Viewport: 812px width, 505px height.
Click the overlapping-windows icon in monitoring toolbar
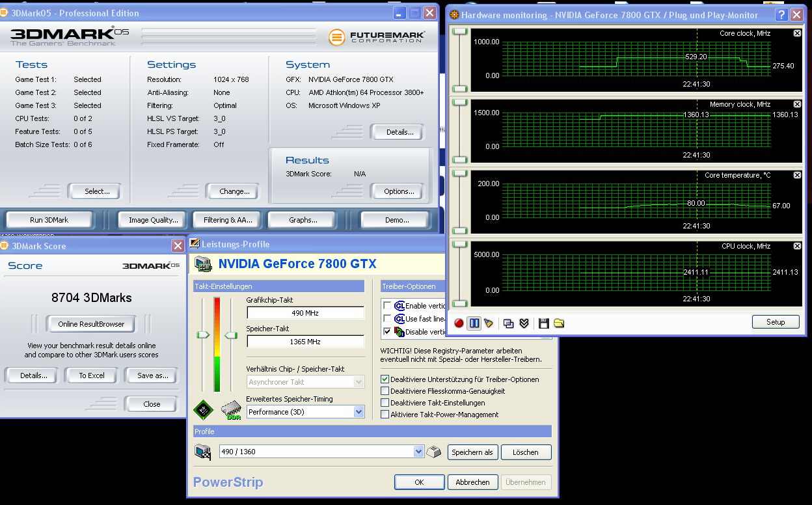(509, 323)
